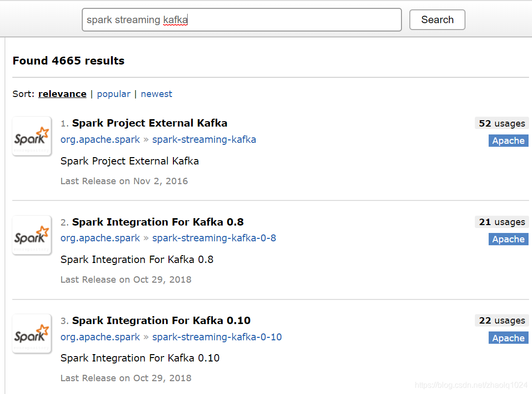Click the Apache license badge of first result
This screenshot has height=394, width=532.
pos(508,141)
